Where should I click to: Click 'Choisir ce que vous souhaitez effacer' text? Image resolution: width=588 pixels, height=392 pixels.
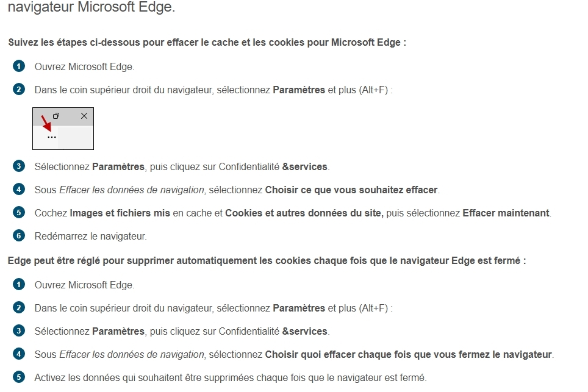(351, 190)
